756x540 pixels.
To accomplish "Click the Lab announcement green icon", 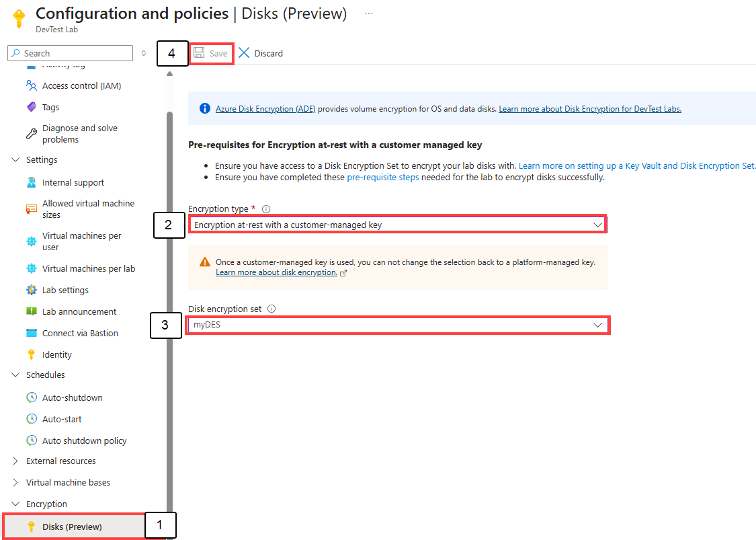I will (x=32, y=311).
